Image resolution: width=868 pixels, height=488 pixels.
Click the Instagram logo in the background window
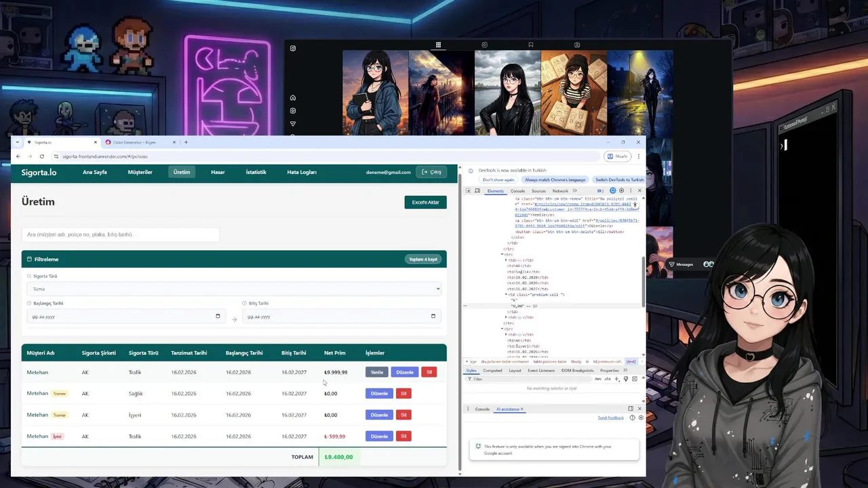click(x=293, y=48)
